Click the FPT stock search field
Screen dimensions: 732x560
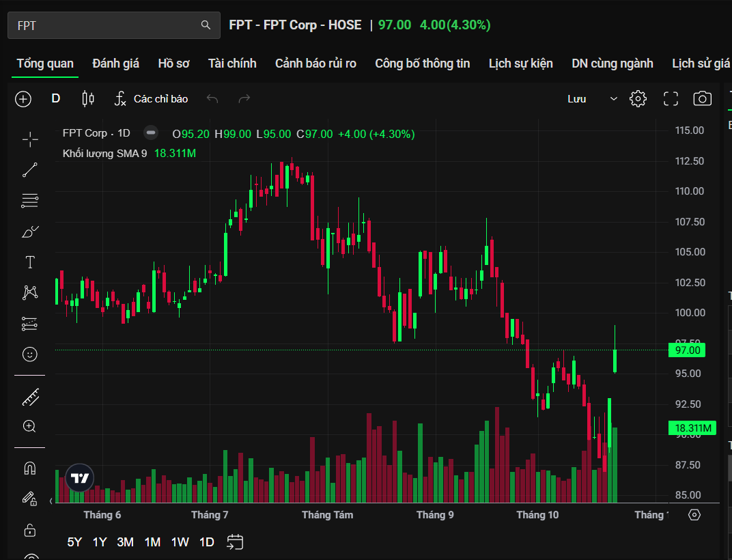pyautogui.click(x=106, y=25)
